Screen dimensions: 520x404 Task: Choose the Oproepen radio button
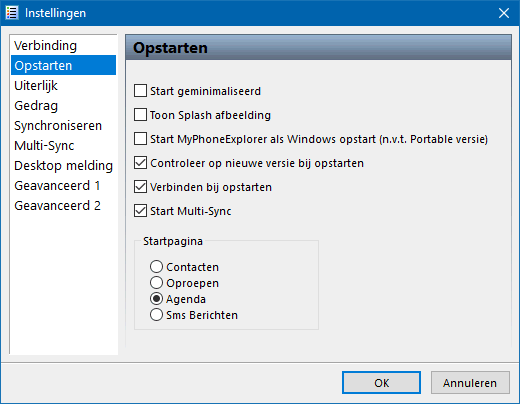[x=156, y=283]
